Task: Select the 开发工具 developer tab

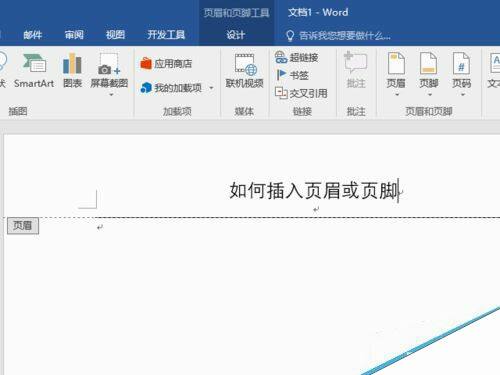Action: pos(166,35)
